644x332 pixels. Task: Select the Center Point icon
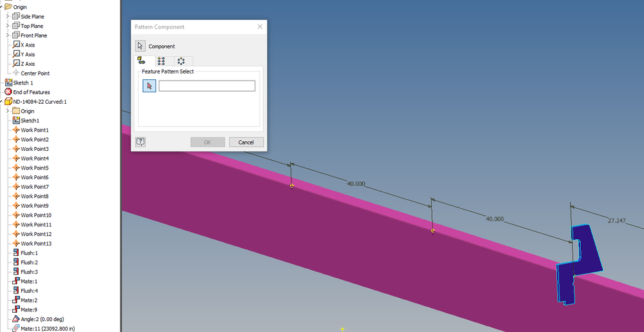[16, 73]
